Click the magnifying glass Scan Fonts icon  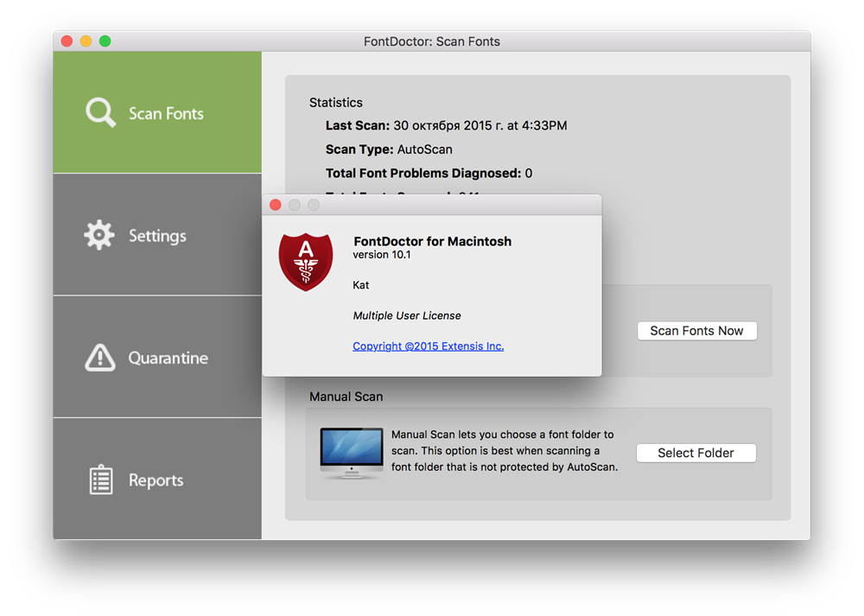[101, 112]
